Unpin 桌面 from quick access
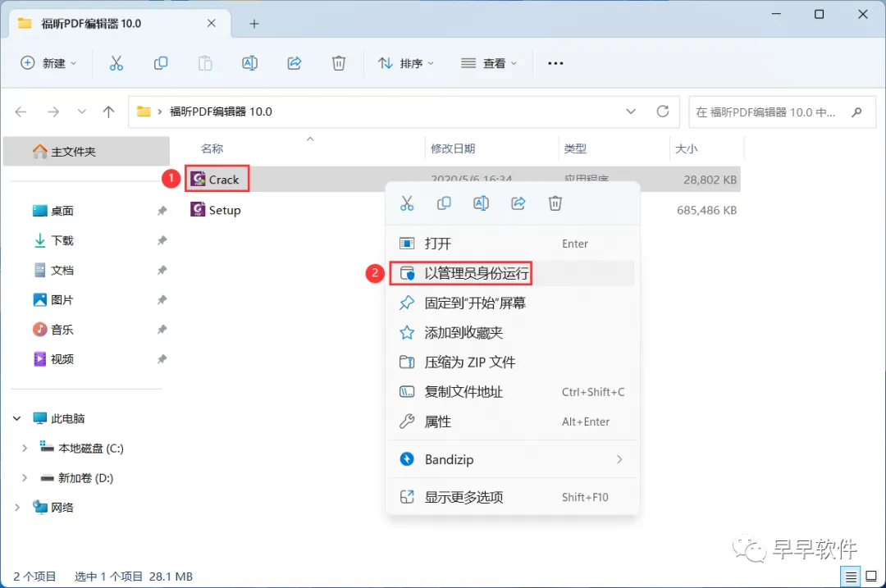 (x=162, y=211)
